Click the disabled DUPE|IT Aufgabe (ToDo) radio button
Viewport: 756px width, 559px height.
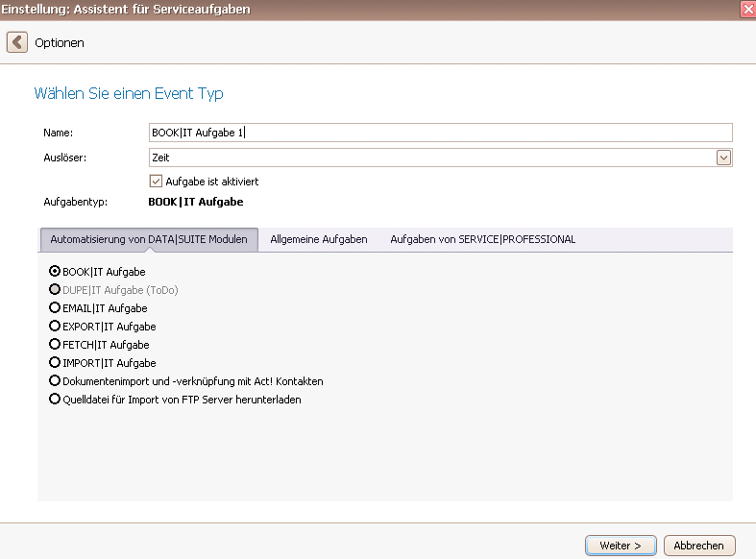pos(55,290)
